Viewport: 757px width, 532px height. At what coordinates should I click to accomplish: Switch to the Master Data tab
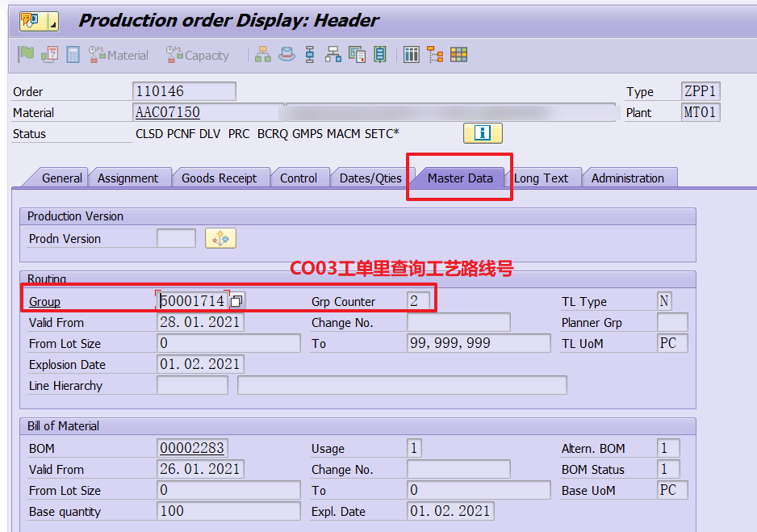tap(459, 177)
